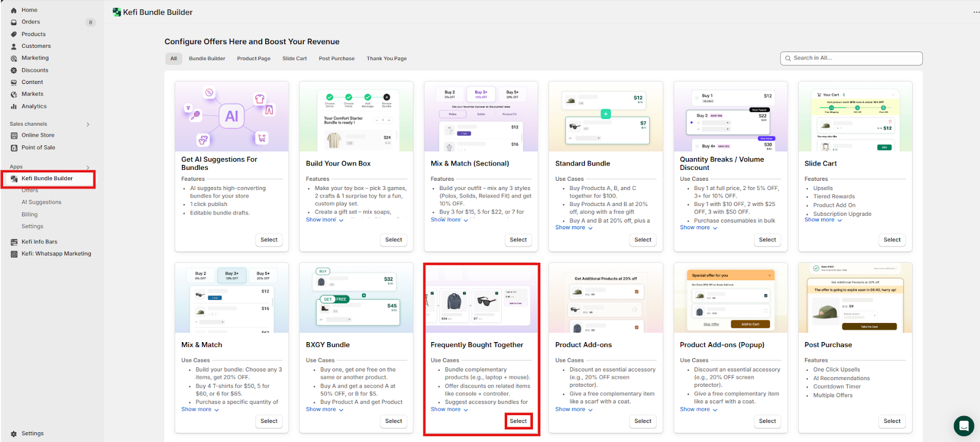Switch to the Product Page tab
The height and width of the screenshot is (442, 980).
tap(254, 59)
